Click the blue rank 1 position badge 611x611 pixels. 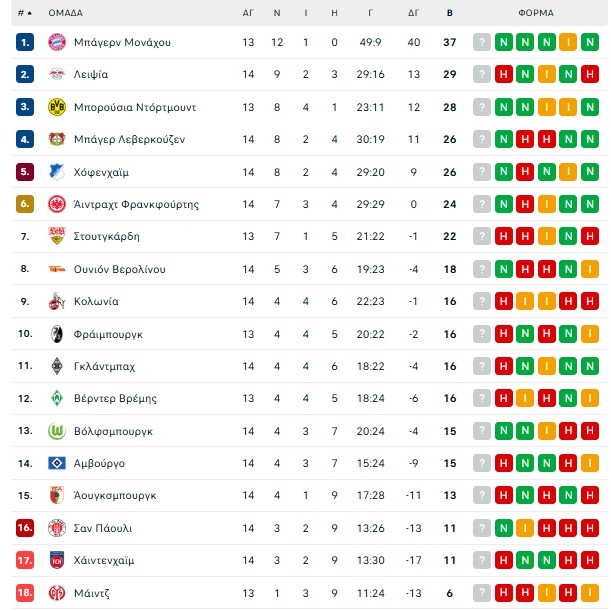tap(25, 42)
